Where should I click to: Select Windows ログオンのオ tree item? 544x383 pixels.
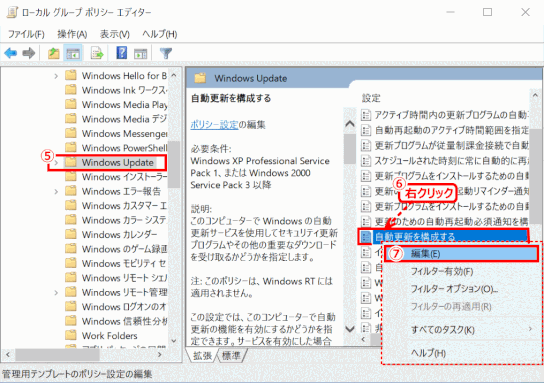(124, 307)
